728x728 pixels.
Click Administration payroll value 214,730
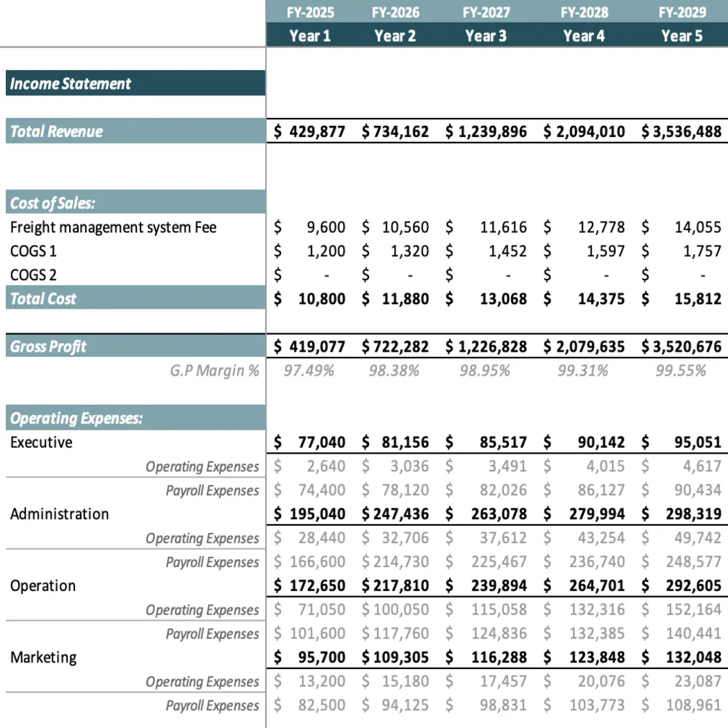tap(400, 562)
